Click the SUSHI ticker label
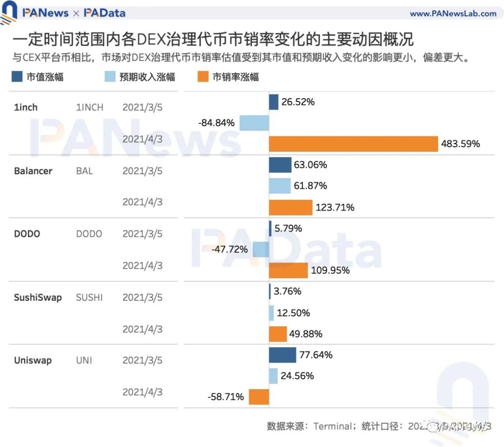The image size is (504, 447). coord(90,298)
